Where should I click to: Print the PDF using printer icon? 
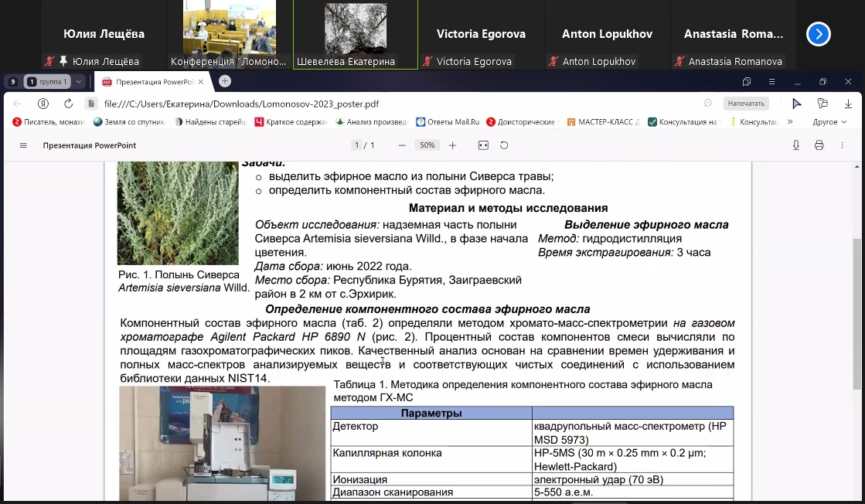click(x=819, y=145)
